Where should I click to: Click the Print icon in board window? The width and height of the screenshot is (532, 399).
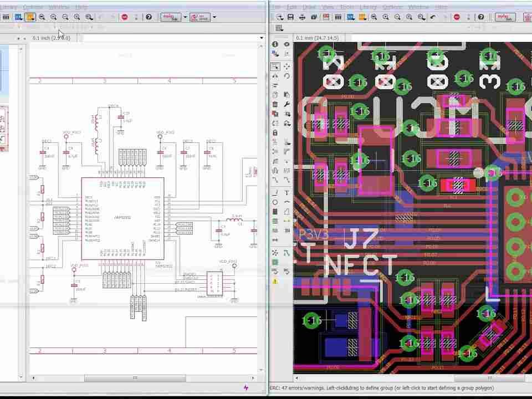coord(302,17)
